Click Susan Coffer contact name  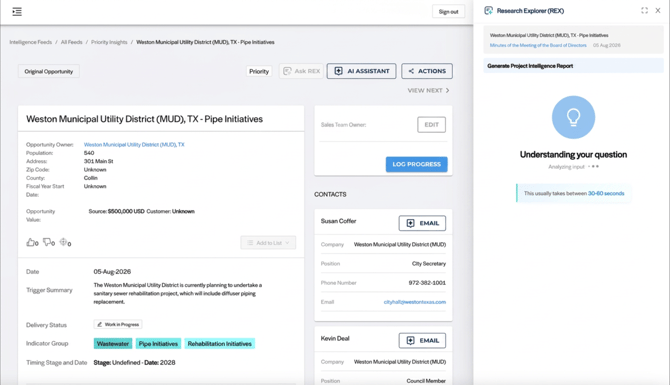tap(338, 221)
